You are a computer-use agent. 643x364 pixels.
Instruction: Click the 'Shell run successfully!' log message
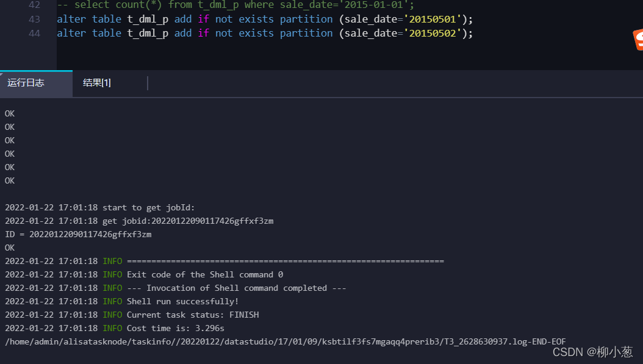[x=182, y=302]
